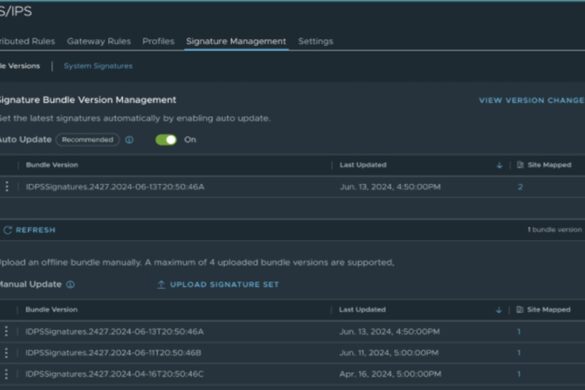
Task: Open the System Signatures sub-tab
Action: 98,66
